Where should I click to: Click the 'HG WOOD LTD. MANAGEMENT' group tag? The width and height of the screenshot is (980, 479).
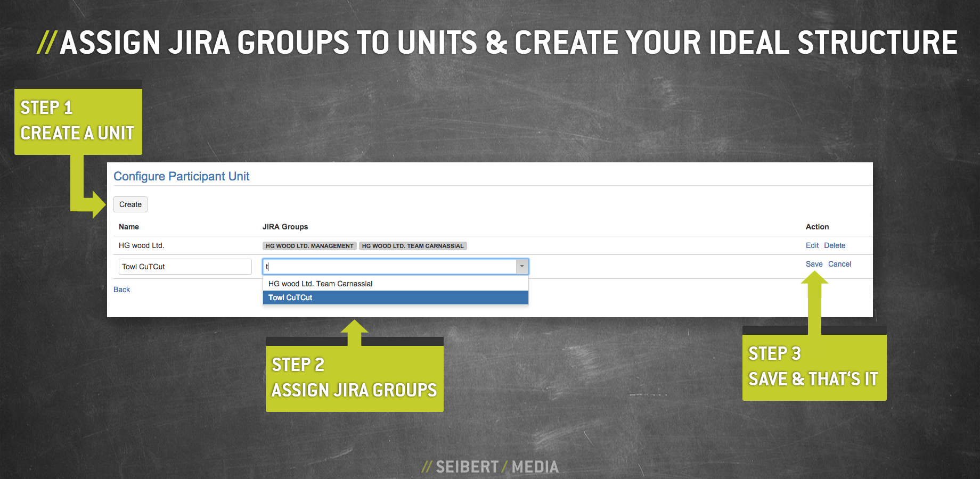click(x=309, y=246)
